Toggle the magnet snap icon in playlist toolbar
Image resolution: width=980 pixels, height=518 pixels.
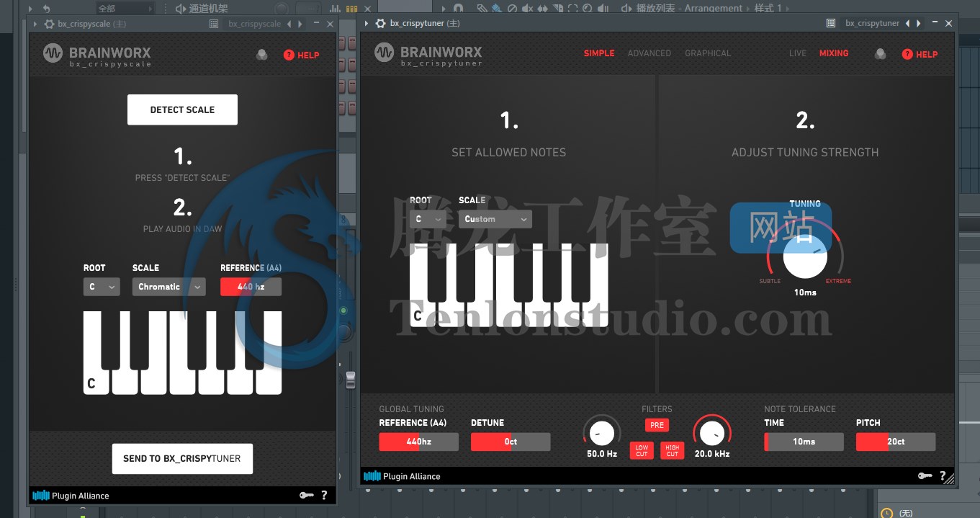click(458, 9)
